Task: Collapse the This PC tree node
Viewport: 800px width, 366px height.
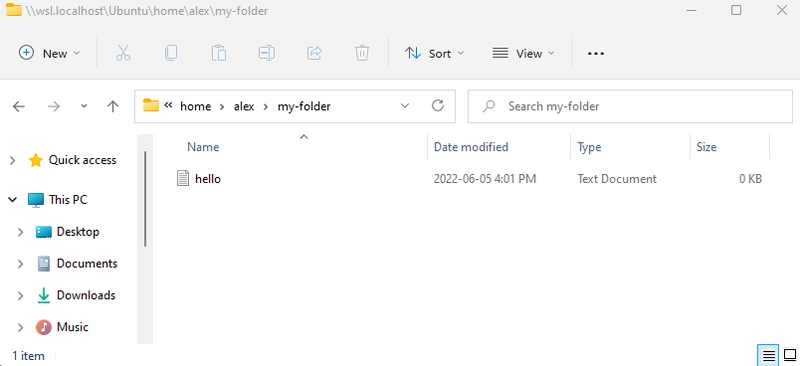Action: pos(13,200)
